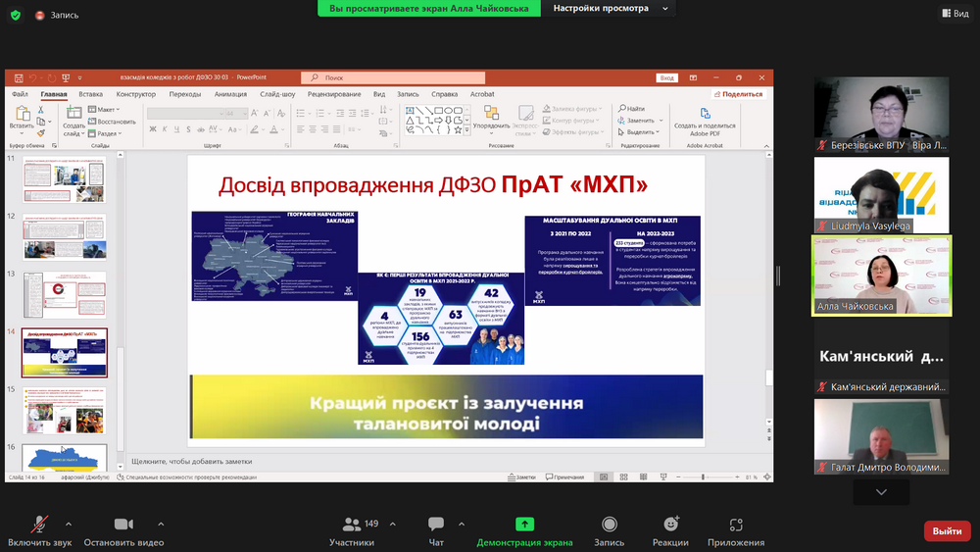The width and height of the screenshot is (980, 552).
Task: Click the Redo icon in quick access toolbar
Action: (51, 78)
